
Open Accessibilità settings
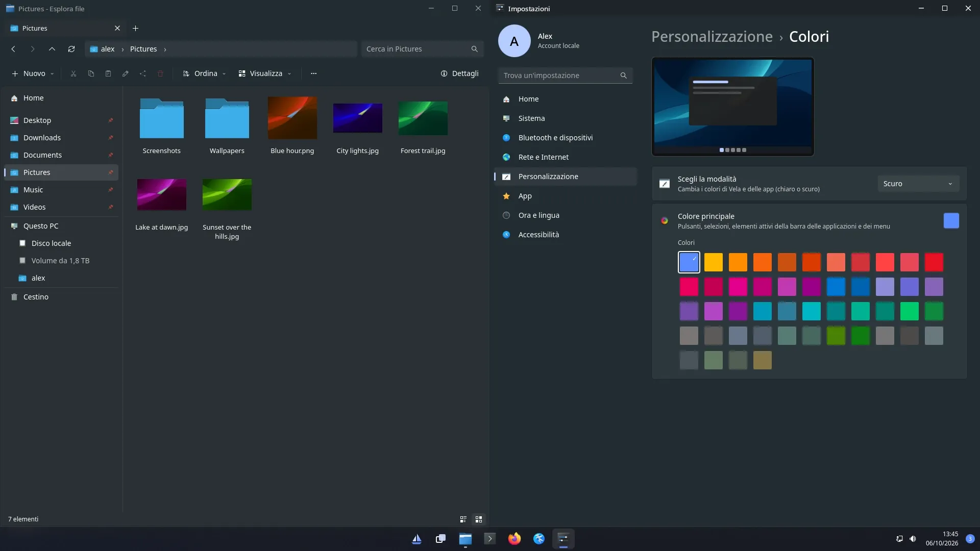click(565, 235)
